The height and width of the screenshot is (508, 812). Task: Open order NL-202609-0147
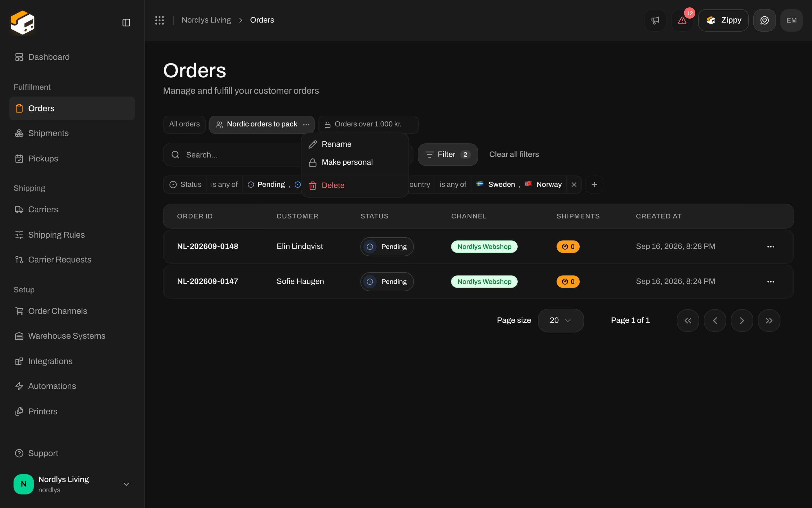(x=207, y=281)
